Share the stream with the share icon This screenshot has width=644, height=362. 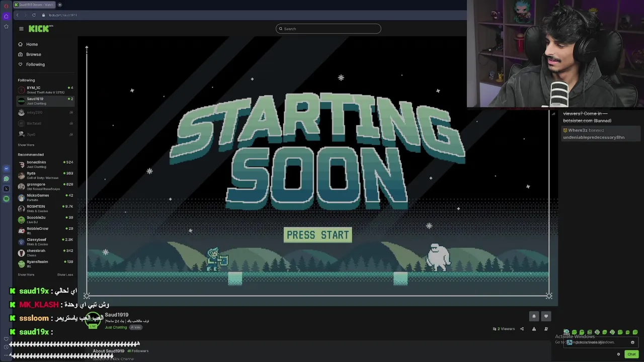522,329
